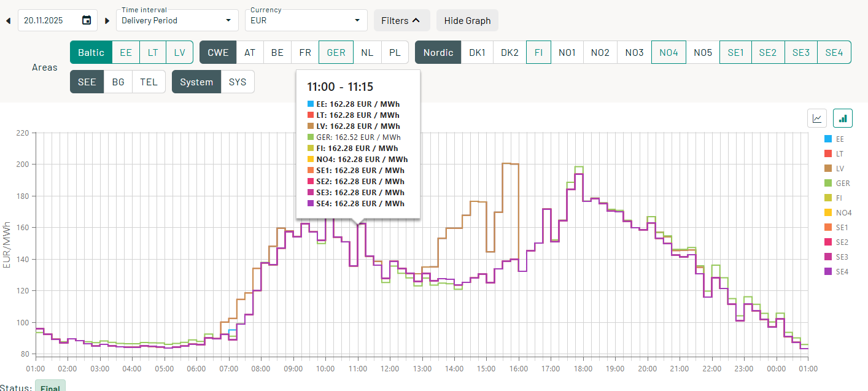Switch to line chart view icon
The image size is (868, 391).
(817, 118)
